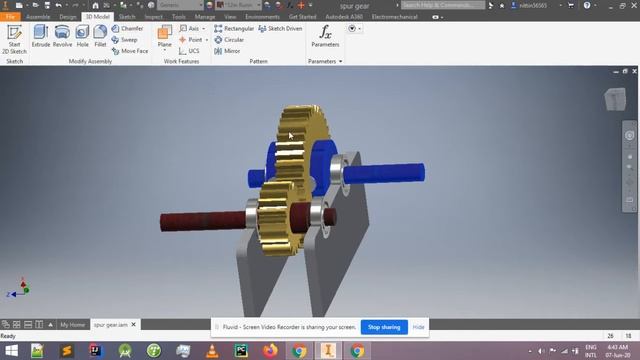Switch to the Tools tab
This screenshot has width=640, height=360.
coord(179,17)
